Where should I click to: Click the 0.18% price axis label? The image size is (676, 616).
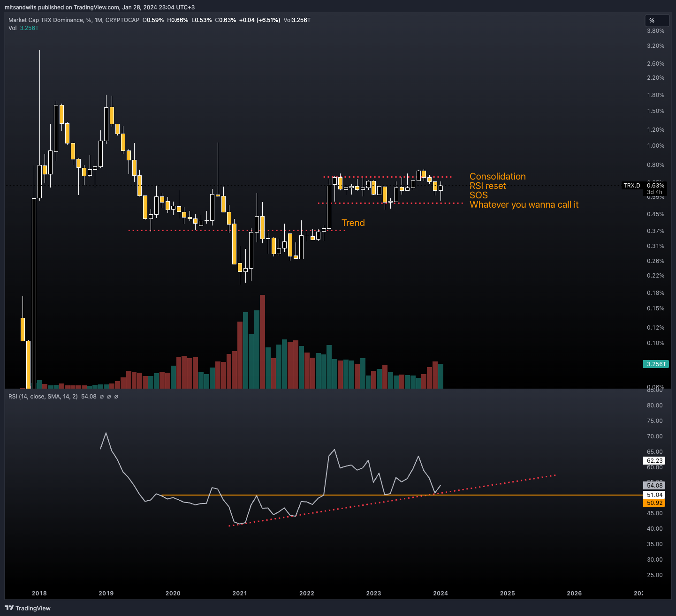656,293
